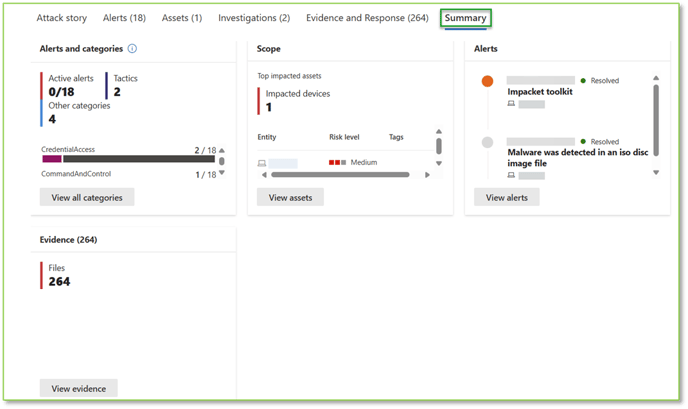
Task: Switch to Evidence and Response (264) tab
Action: 367,18
